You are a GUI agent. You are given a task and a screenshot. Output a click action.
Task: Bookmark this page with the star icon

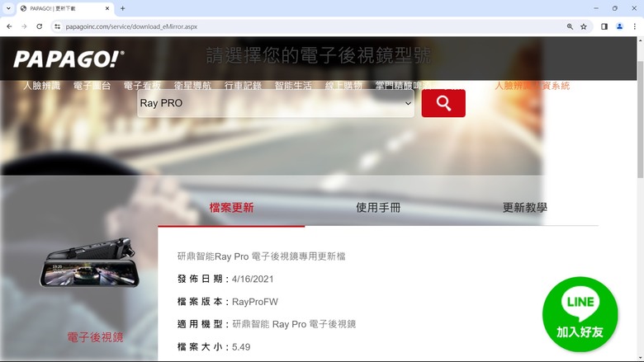pyautogui.click(x=583, y=26)
